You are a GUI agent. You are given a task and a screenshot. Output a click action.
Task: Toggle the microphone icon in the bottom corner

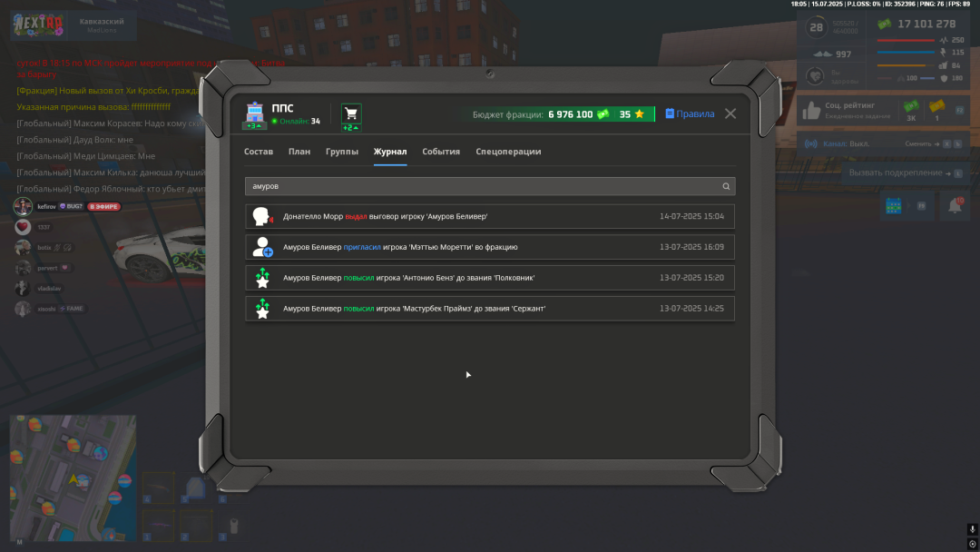(x=973, y=529)
